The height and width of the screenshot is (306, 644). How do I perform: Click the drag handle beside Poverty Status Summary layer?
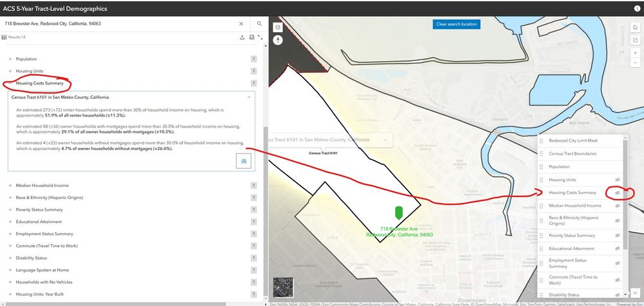click(x=542, y=236)
